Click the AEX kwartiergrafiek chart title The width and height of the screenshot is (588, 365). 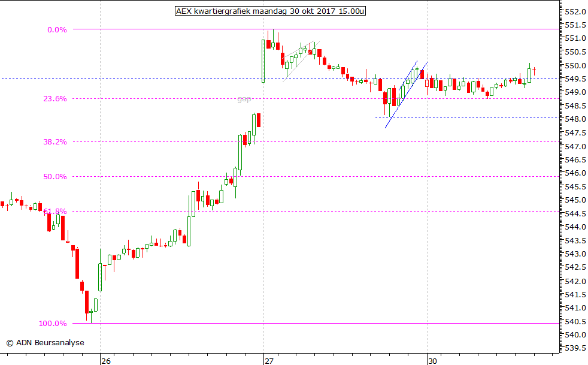coord(269,11)
